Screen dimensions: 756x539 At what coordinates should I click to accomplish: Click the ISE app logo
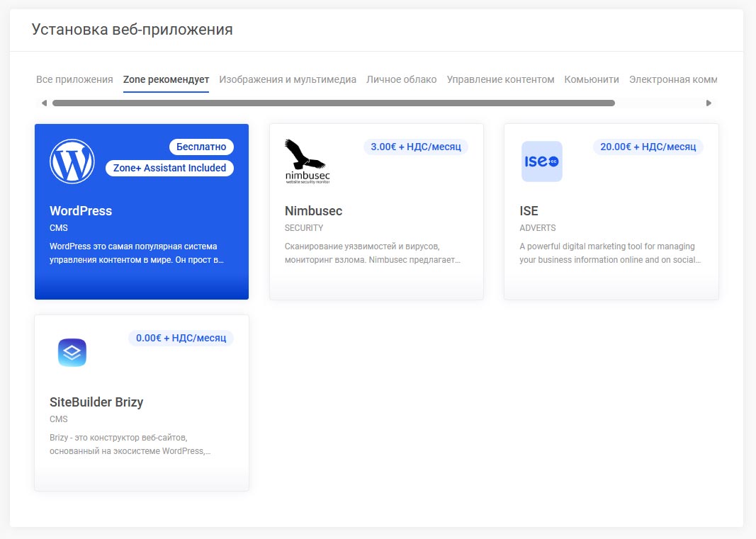(x=541, y=161)
